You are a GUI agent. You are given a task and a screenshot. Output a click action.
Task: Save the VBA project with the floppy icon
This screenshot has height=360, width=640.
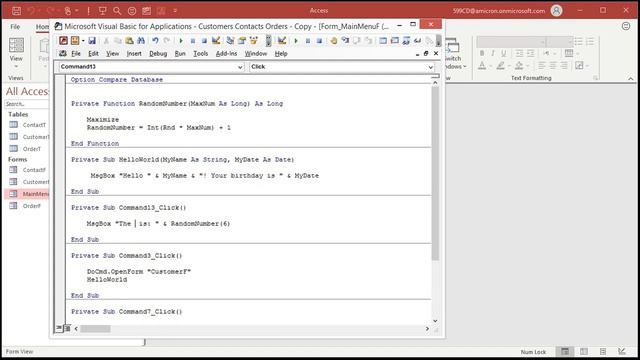(92, 40)
